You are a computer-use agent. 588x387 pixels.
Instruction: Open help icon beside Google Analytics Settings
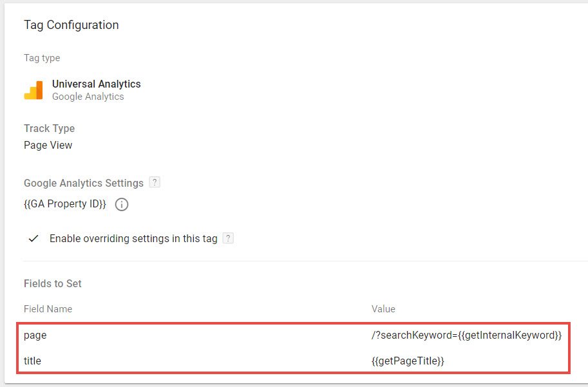154,182
